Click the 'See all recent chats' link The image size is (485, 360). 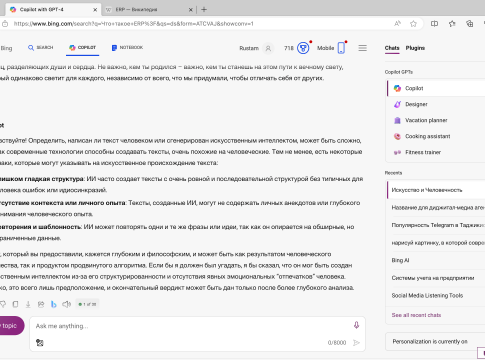click(x=416, y=315)
